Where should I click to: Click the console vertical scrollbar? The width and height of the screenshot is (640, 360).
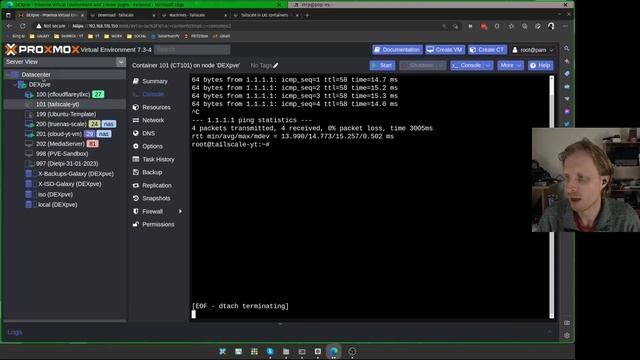pyautogui.click(x=552, y=197)
